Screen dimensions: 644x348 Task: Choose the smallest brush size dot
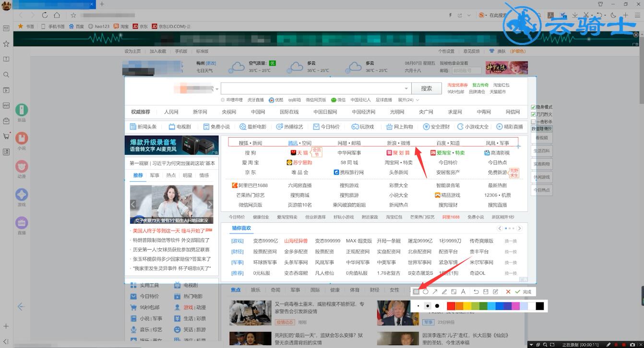point(418,306)
